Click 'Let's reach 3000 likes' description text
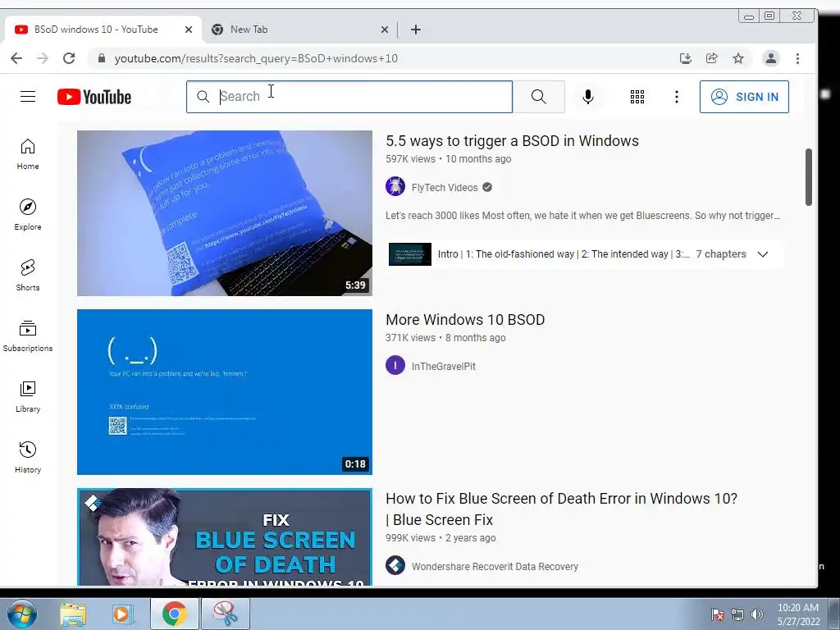Screen dimensions: 840x630 pyautogui.click(x=583, y=216)
